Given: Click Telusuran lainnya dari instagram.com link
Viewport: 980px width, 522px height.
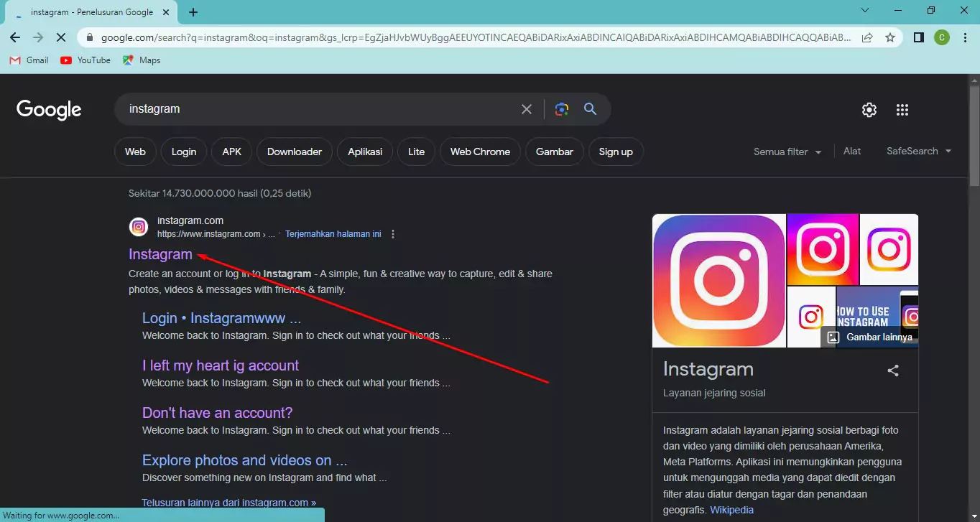Looking at the screenshot, I should pos(229,503).
